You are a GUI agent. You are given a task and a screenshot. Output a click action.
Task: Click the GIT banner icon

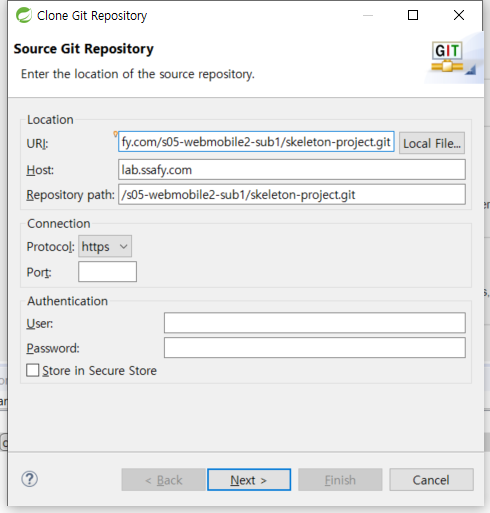447,56
